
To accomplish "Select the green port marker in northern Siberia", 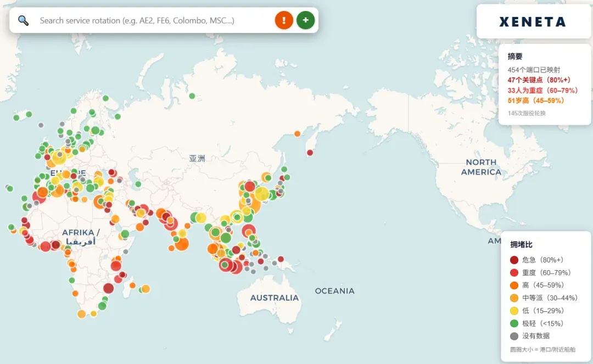I will click(192, 96).
